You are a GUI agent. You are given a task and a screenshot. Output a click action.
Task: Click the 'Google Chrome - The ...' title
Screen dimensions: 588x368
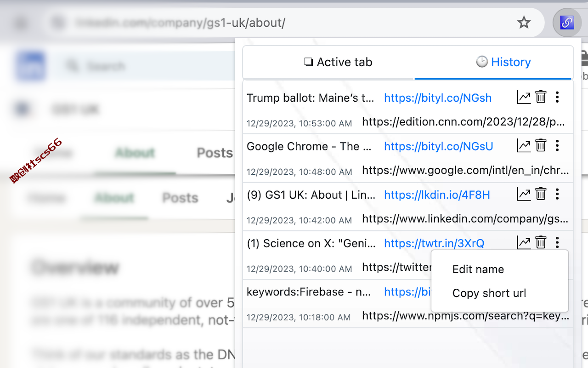point(309,146)
